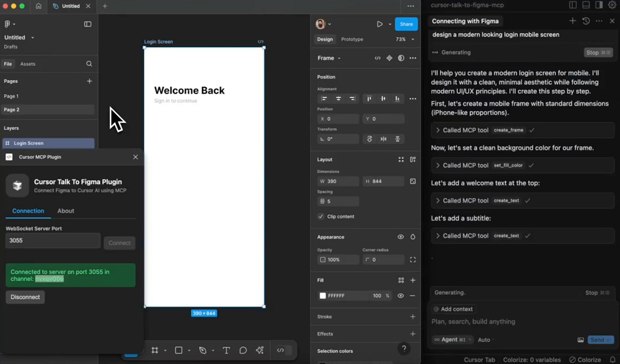Toggle Appearance visibility eye icon
620x364 pixels.
point(401,237)
